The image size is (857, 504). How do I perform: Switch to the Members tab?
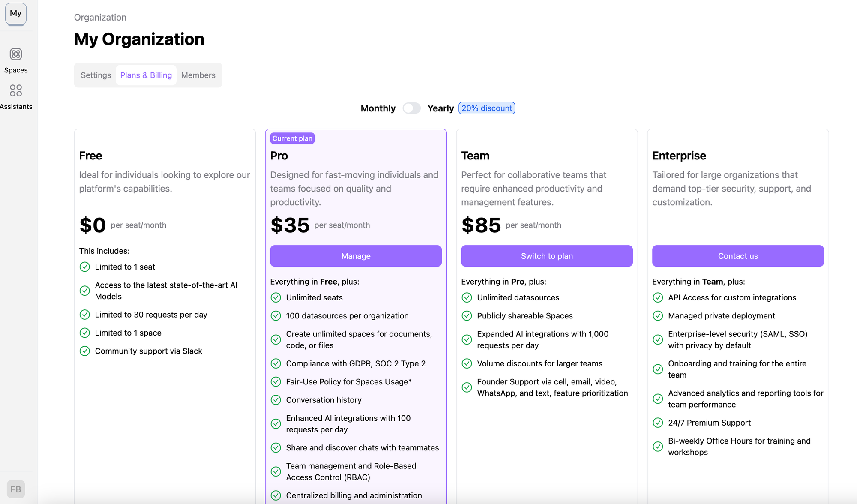pos(198,75)
